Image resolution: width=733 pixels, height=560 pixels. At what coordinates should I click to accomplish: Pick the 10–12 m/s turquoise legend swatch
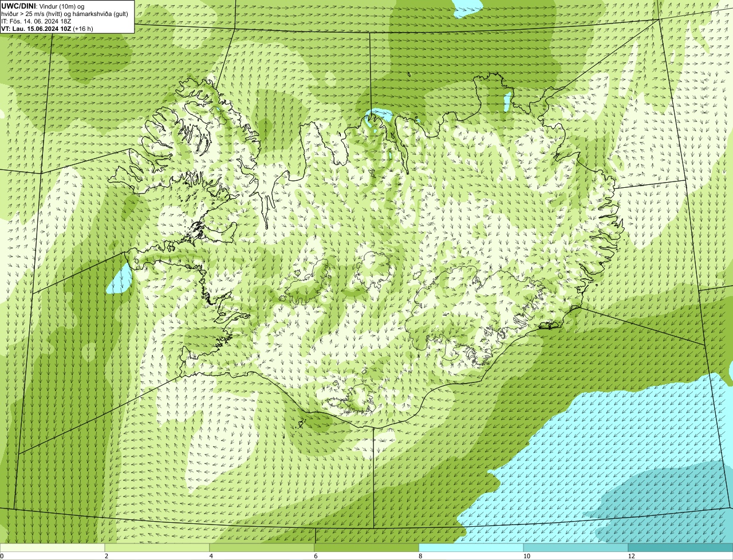pyautogui.click(x=576, y=547)
